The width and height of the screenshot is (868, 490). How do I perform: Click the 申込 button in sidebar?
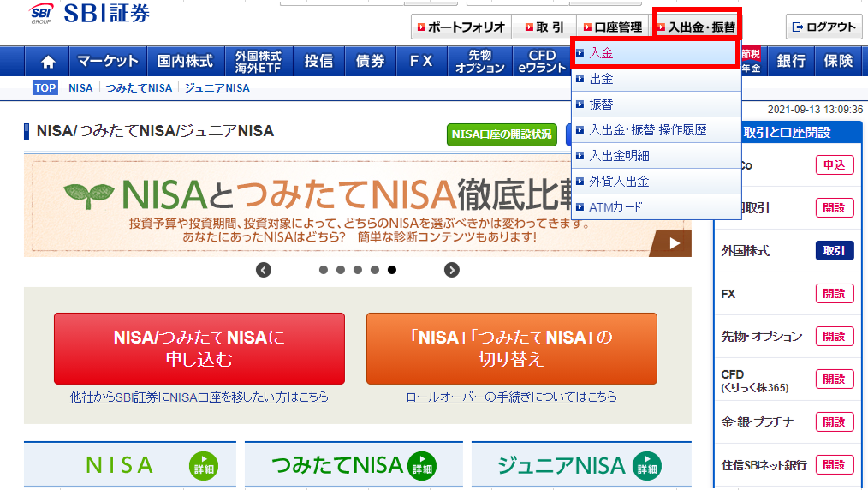tap(835, 165)
